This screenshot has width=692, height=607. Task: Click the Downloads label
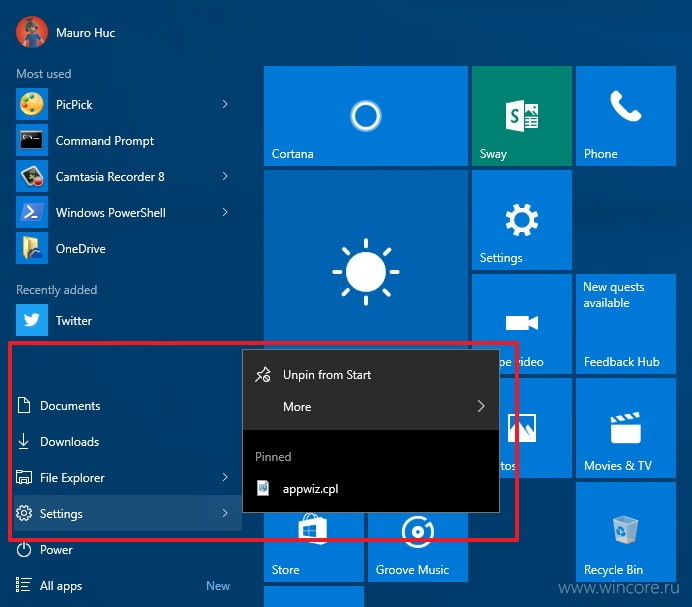[x=70, y=441]
